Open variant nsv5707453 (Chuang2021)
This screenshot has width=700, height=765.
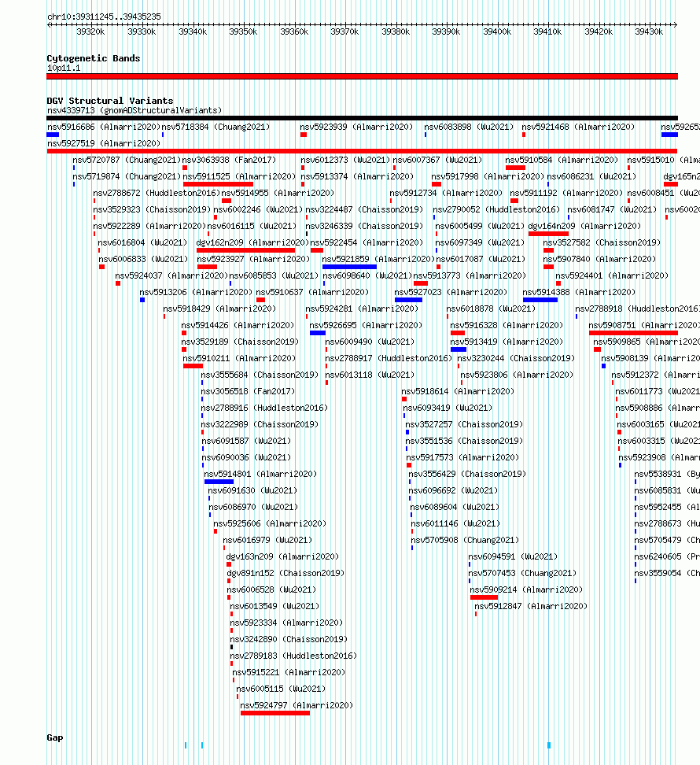pyautogui.click(x=522, y=573)
